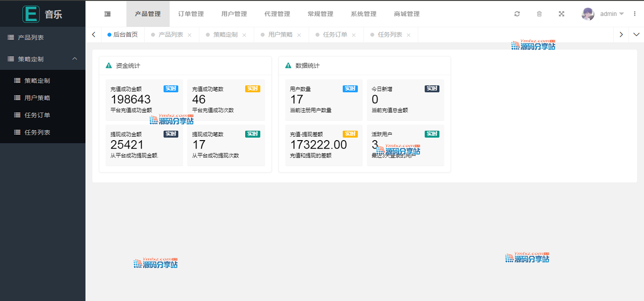Image resolution: width=644 pixels, height=301 pixels.
Task: Switch to the 任务订单 tab
Action: [x=335, y=35]
